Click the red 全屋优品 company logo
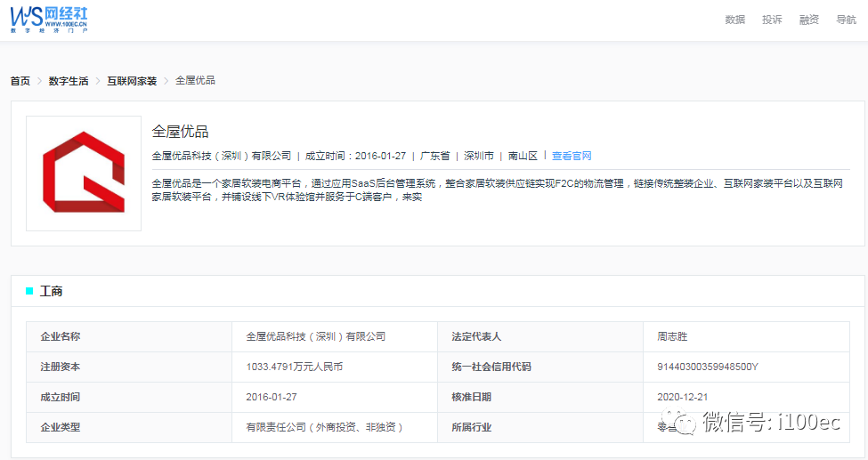 tap(84, 173)
